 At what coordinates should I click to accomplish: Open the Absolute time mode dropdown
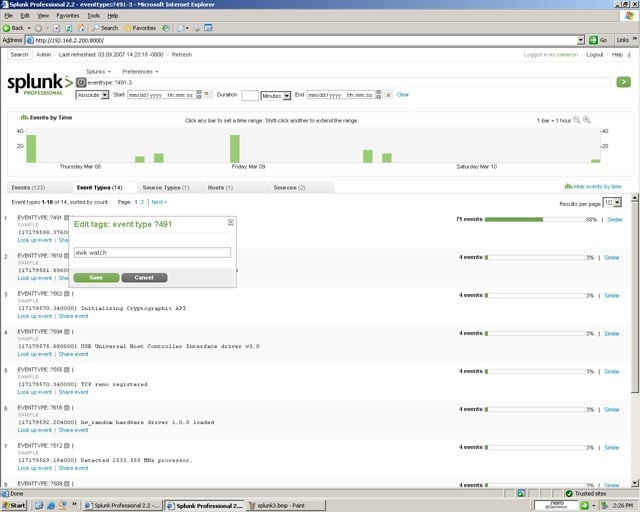tap(92, 95)
